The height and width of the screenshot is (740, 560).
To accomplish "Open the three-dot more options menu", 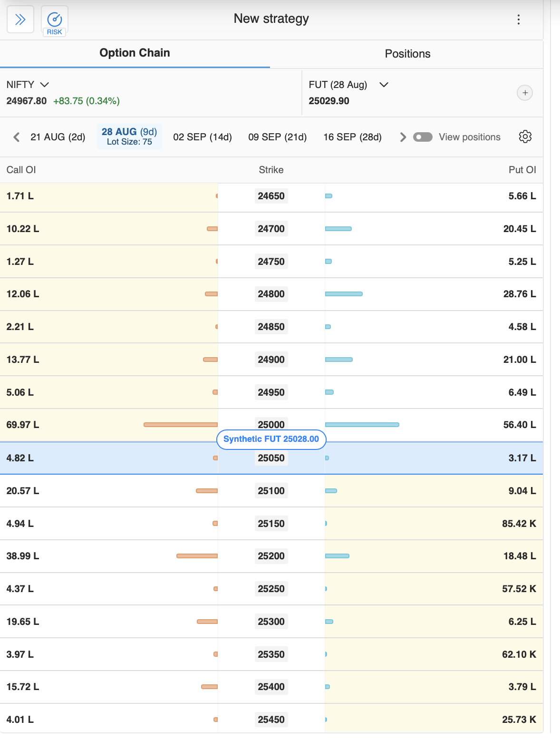I will (518, 19).
